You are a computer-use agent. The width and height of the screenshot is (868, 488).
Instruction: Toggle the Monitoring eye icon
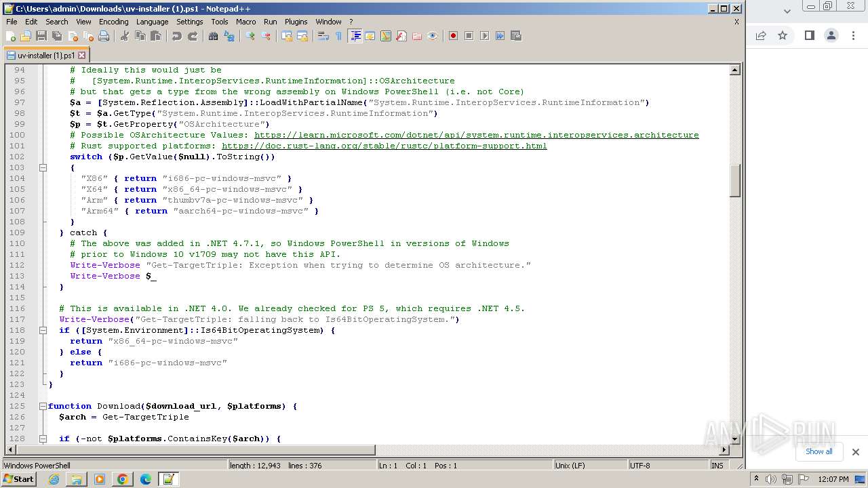click(x=433, y=36)
